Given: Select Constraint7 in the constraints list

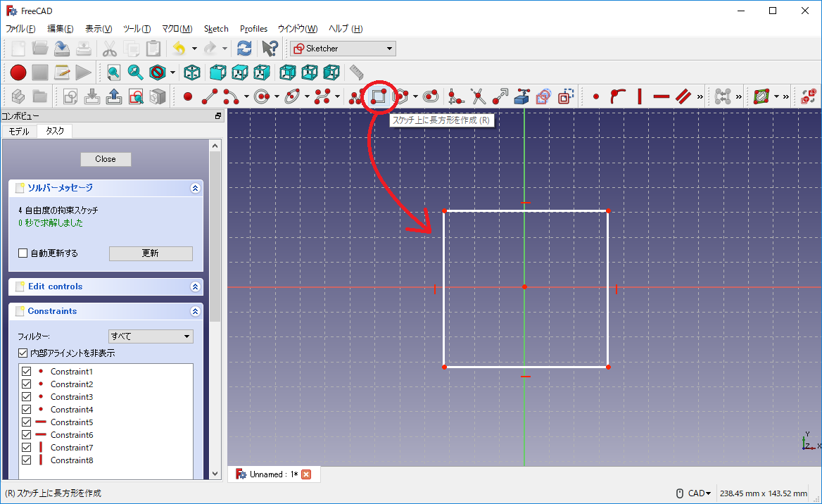Looking at the screenshot, I should pyautogui.click(x=72, y=448).
